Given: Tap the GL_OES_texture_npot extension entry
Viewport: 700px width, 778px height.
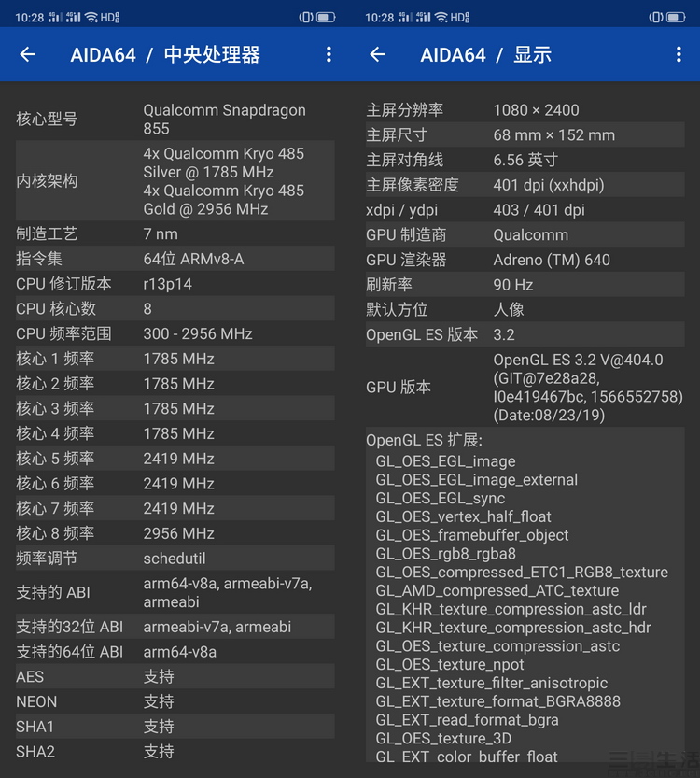Looking at the screenshot, I should point(450,664).
